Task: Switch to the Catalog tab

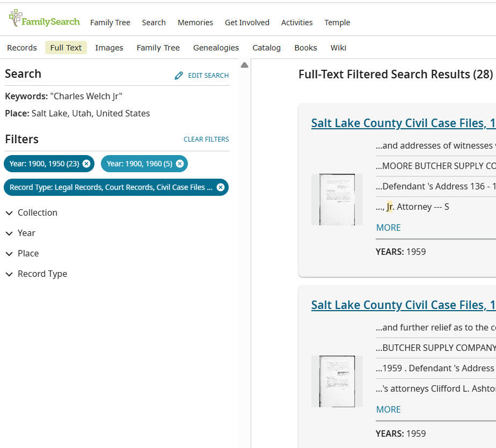Action: tap(266, 48)
